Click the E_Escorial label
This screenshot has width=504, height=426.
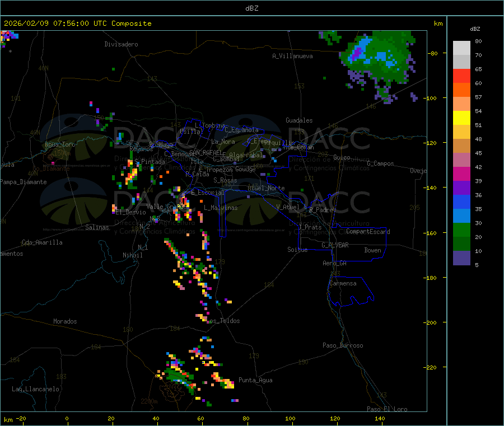[208, 193]
